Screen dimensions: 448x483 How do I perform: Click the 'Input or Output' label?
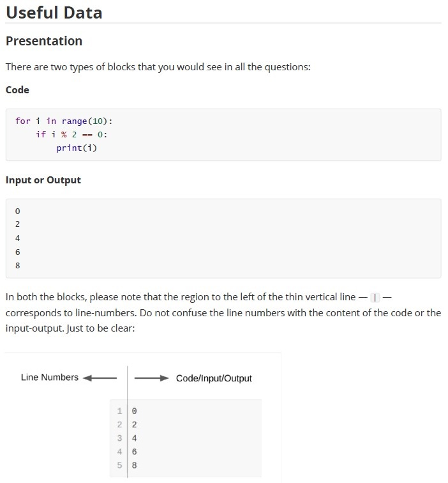click(43, 180)
